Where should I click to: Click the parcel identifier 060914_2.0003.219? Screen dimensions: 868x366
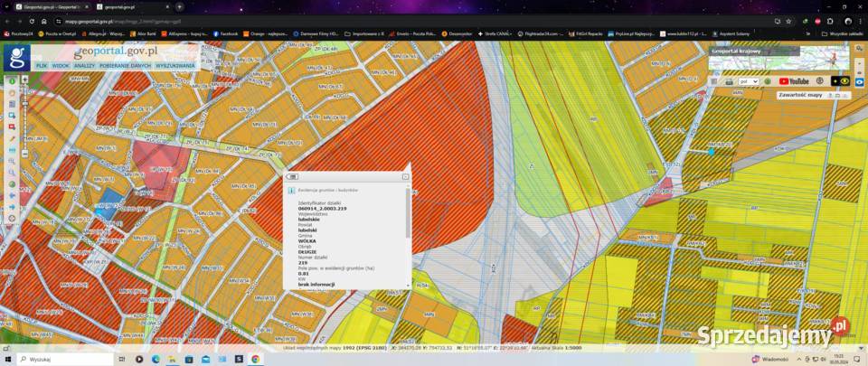click(322, 209)
